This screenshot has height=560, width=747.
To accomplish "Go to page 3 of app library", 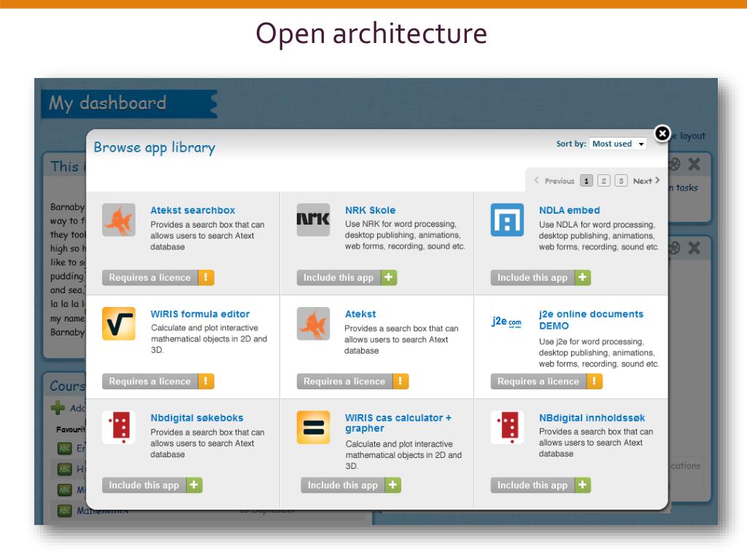I will click(621, 181).
